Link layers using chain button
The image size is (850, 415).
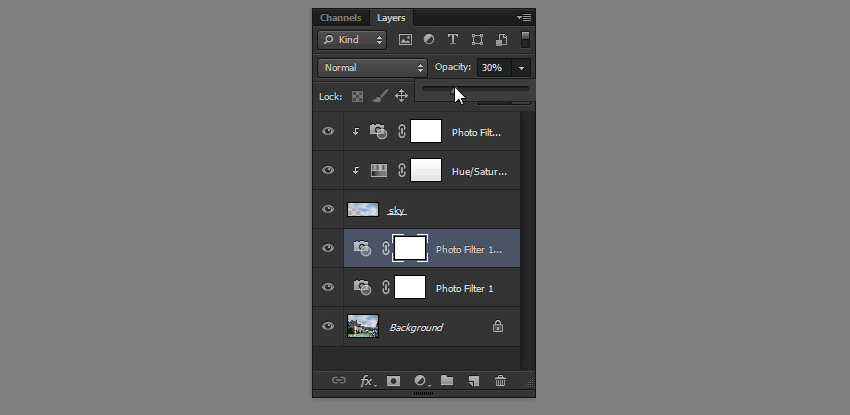click(339, 380)
